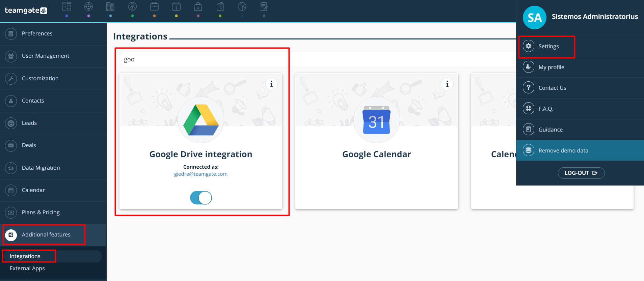The width and height of the screenshot is (644, 281).
Task: Open F.A.Q. from the user menu
Action: coord(580,109)
